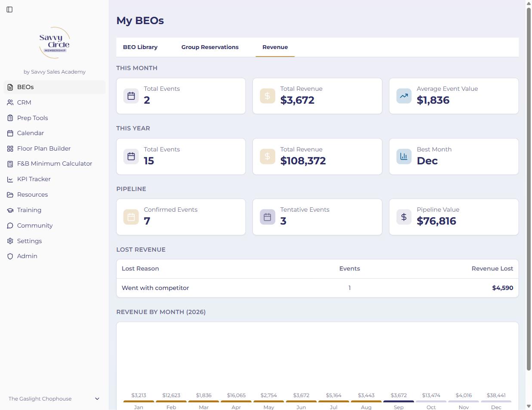The width and height of the screenshot is (532, 410).
Task: Open The Gaslight Chophouse venue dropdown
Action: [54, 399]
